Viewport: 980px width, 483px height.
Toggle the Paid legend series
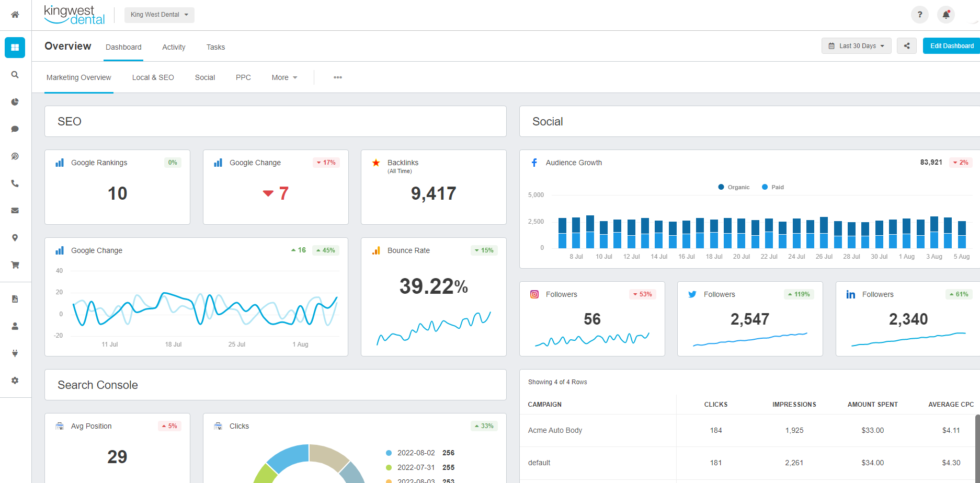[772, 187]
